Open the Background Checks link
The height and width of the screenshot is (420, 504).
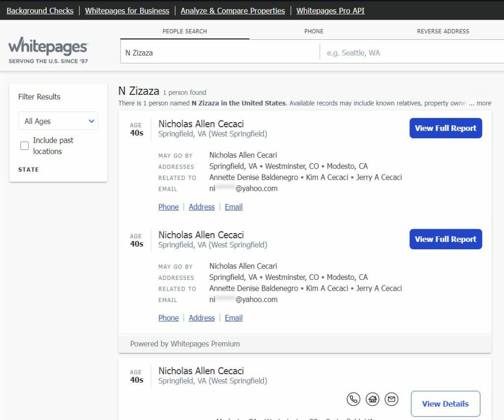(40, 10)
